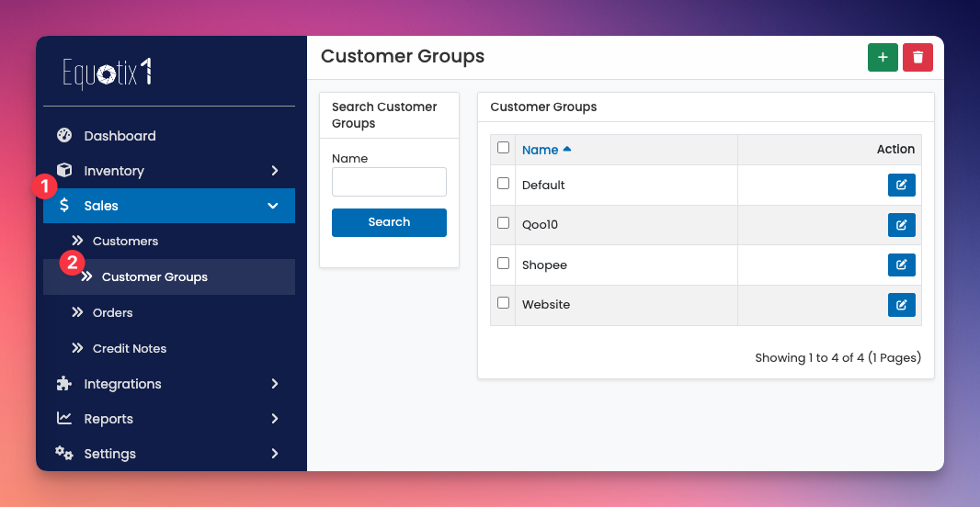Screen dimensions: 980x507
Task: Edit the Qoo10 customer group
Action: click(901, 225)
